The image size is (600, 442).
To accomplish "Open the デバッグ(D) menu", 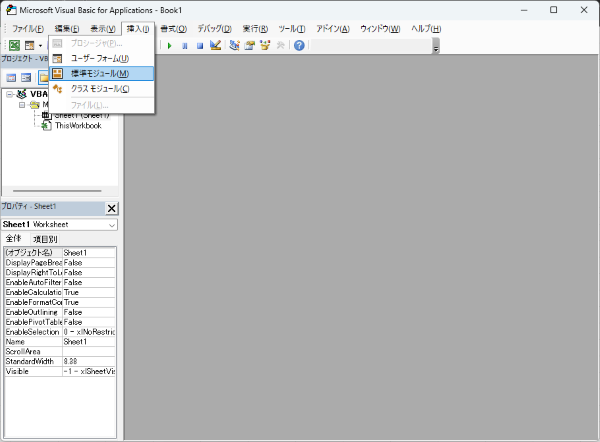I will pos(214,29).
